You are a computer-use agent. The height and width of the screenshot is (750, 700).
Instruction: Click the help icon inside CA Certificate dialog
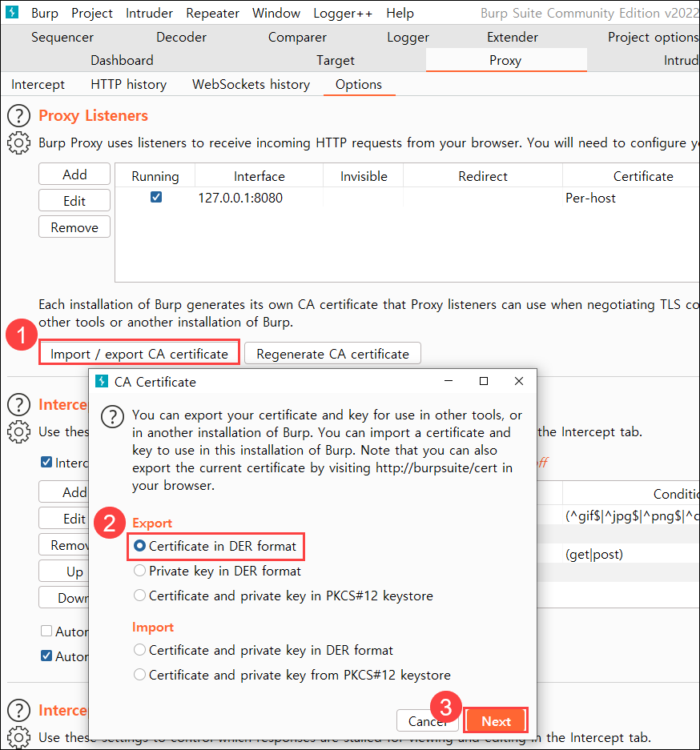112,416
